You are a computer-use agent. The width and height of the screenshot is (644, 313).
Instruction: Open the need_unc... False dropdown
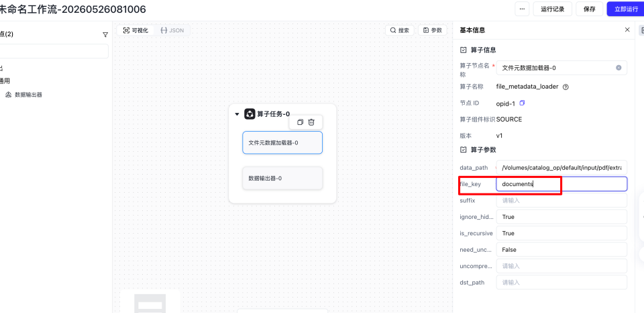click(x=561, y=250)
